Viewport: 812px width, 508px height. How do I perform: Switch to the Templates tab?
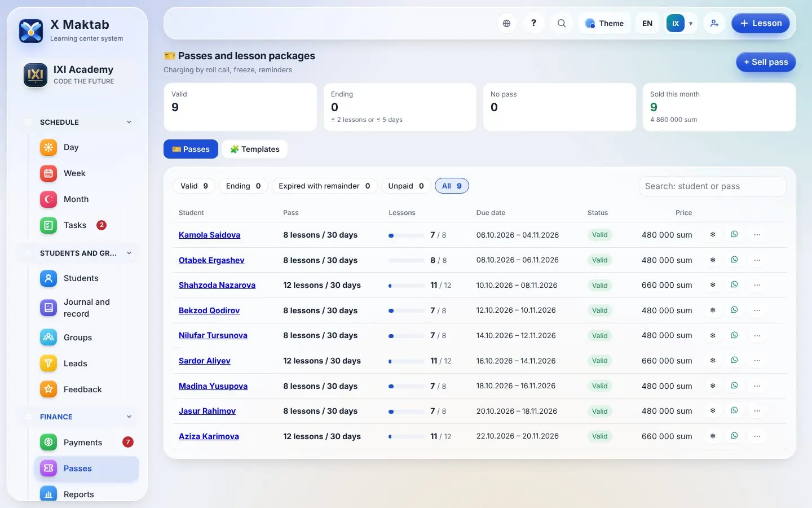click(x=255, y=149)
